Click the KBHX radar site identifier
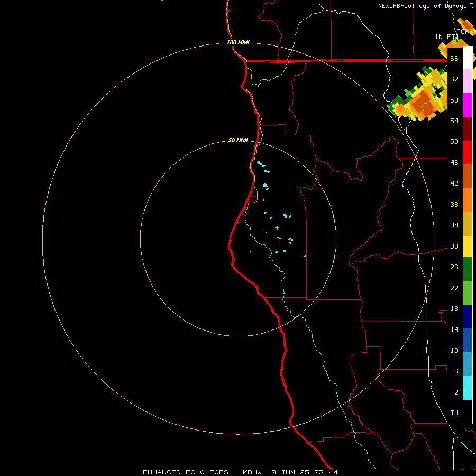The height and width of the screenshot is (476, 476). [253, 472]
